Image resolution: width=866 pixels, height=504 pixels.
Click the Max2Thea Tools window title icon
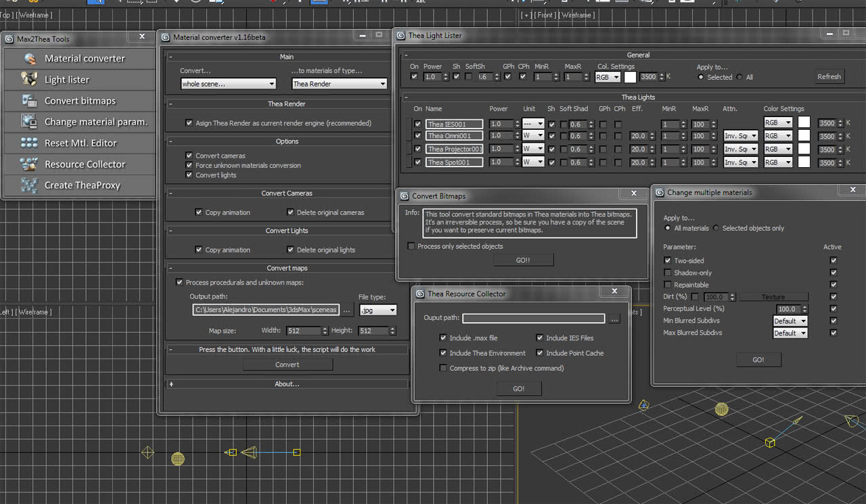coord(9,39)
